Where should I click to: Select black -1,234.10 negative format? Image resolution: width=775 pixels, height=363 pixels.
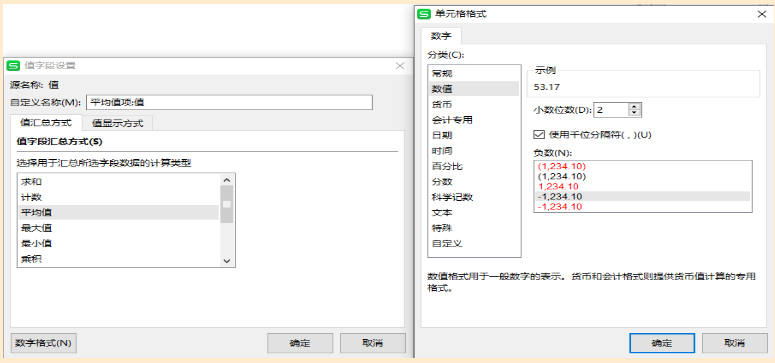tap(643, 196)
